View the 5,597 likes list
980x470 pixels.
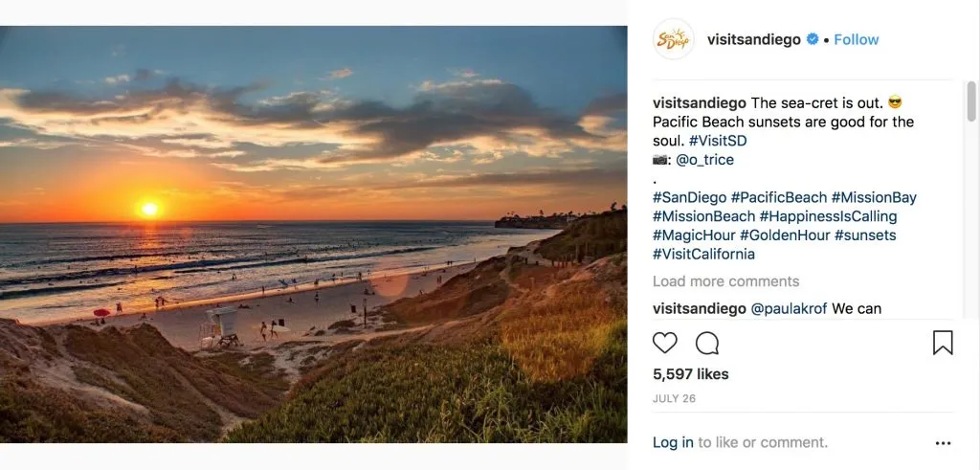click(x=690, y=374)
